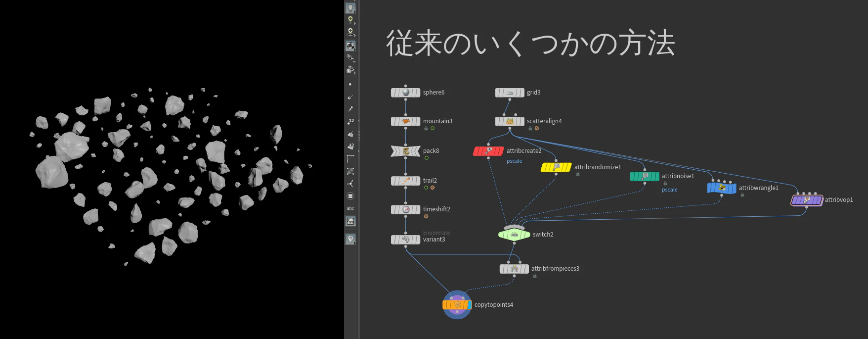868x339 pixels.
Task: Click the pscale label under attribcreate2
Action: [515, 161]
